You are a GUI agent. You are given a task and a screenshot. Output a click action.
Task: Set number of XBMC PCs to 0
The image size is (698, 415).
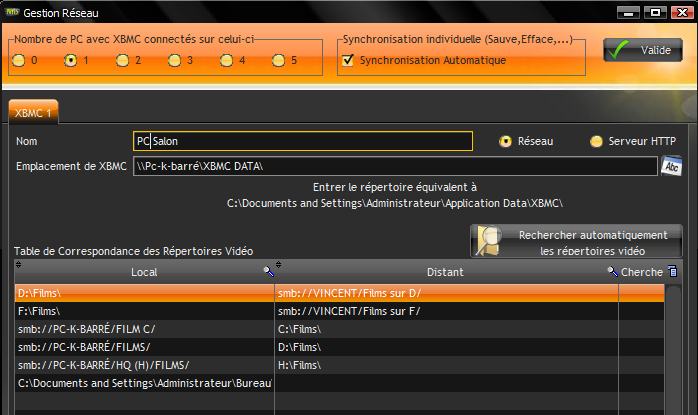[x=18, y=61]
